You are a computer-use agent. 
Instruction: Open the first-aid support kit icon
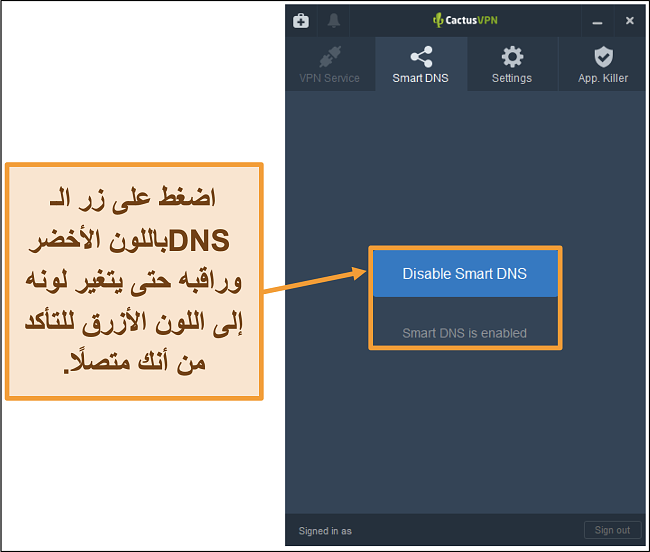pyautogui.click(x=301, y=21)
